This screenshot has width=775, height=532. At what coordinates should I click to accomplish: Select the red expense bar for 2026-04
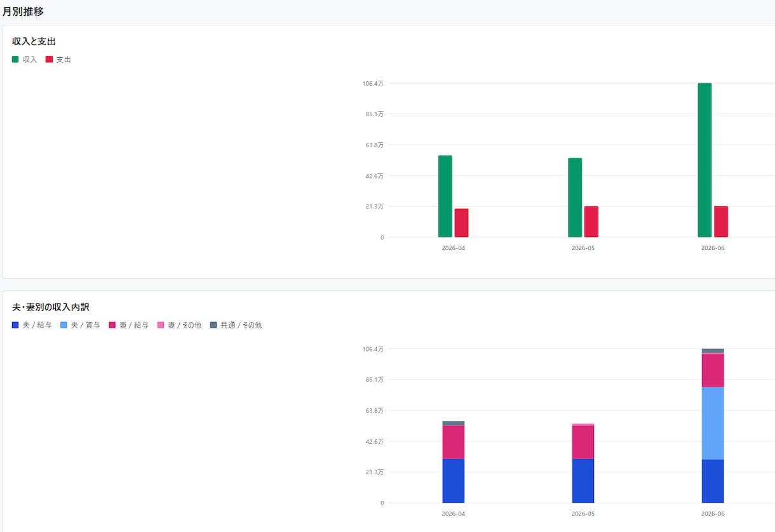pyautogui.click(x=461, y=223)
